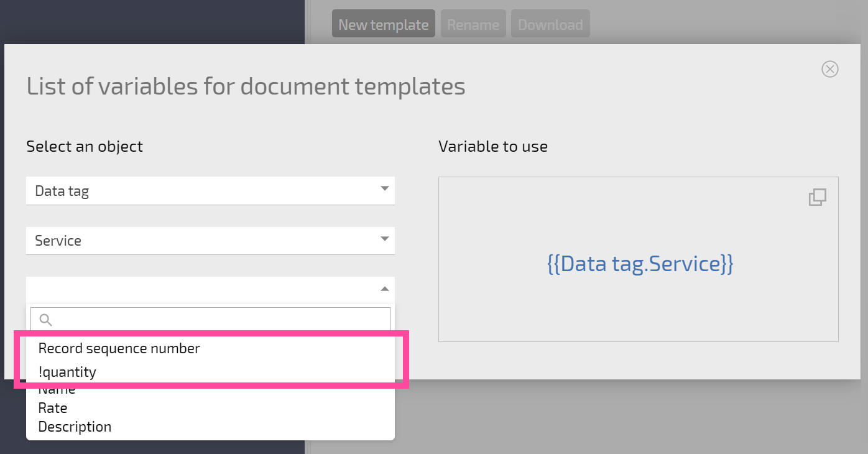Select Record sequence number option
The width and height of the screenshot is (868, 454).
[x=210, y=348]
